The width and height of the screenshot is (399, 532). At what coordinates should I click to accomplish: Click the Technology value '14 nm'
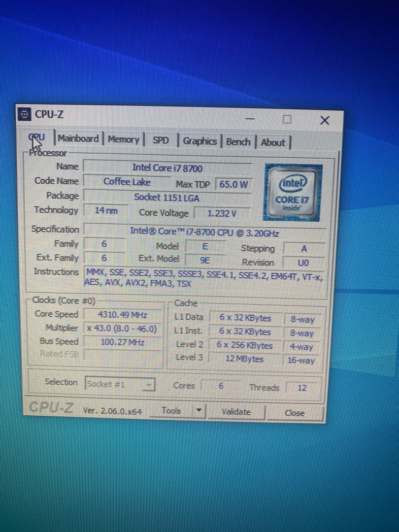point(106,210)
